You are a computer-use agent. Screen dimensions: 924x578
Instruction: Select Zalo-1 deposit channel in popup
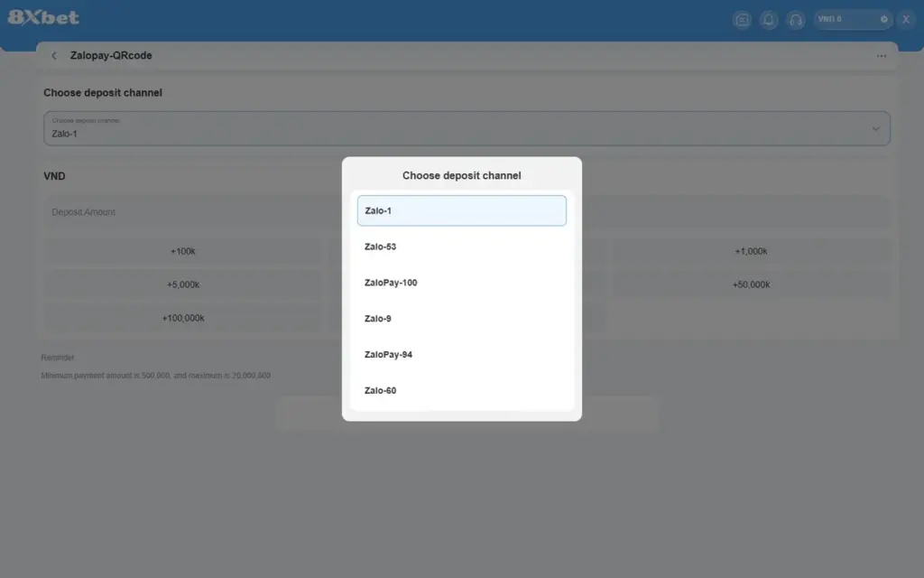tap(461, 210)
